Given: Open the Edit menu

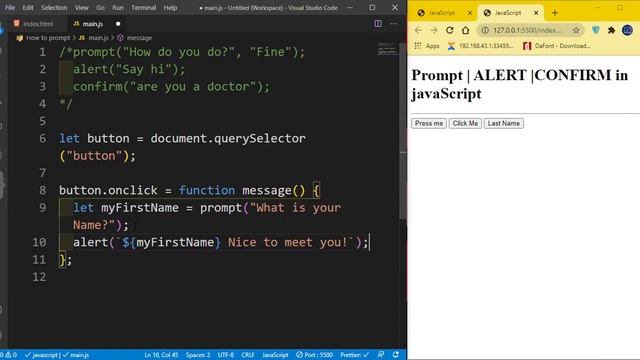Looking at the screenshot, I should coord(28,8).
